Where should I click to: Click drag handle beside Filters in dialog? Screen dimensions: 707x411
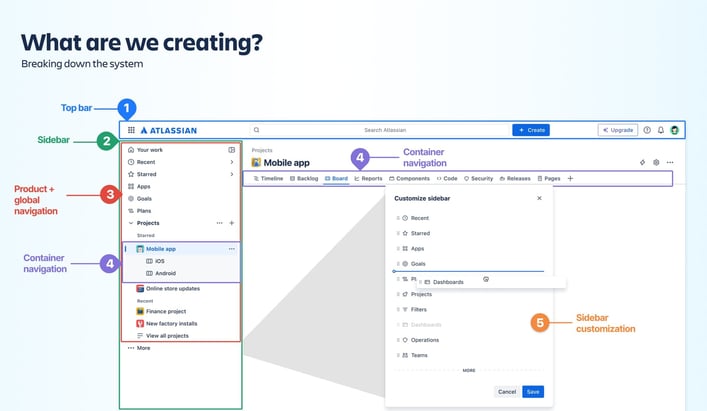[398, 310]
